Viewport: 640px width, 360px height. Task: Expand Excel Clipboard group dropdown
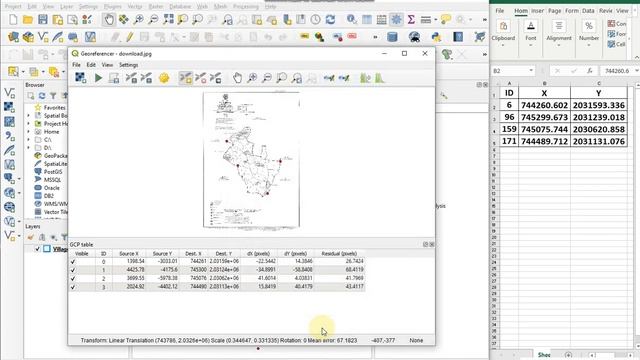pos(503,44)
